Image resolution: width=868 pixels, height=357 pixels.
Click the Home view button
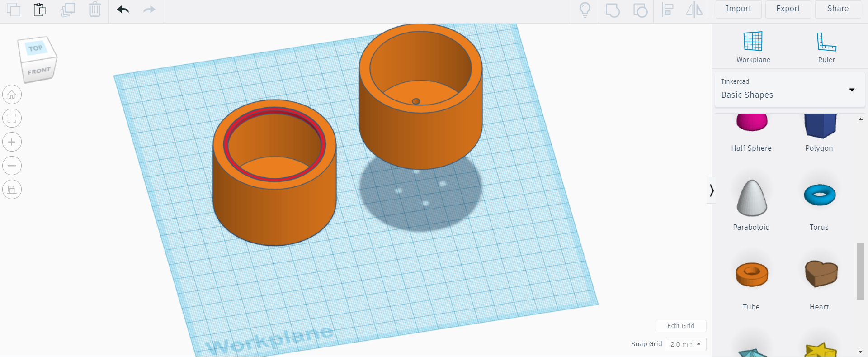12,95
